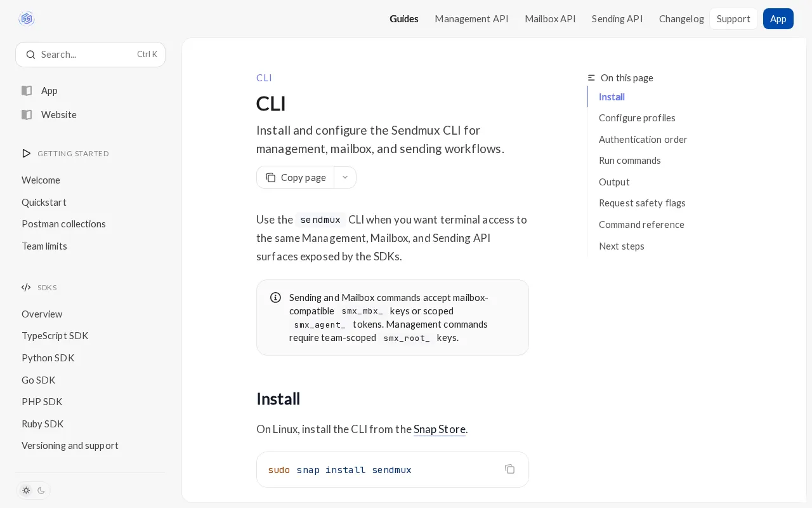Open the TypeScript SDK page
The width and height of the screenshot is (812, 508).
55,336
